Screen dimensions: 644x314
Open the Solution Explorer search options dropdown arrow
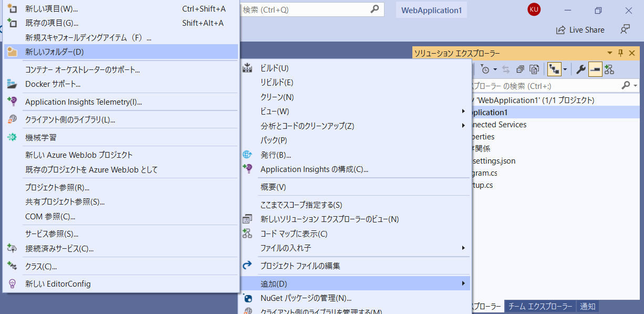point(636,85)
